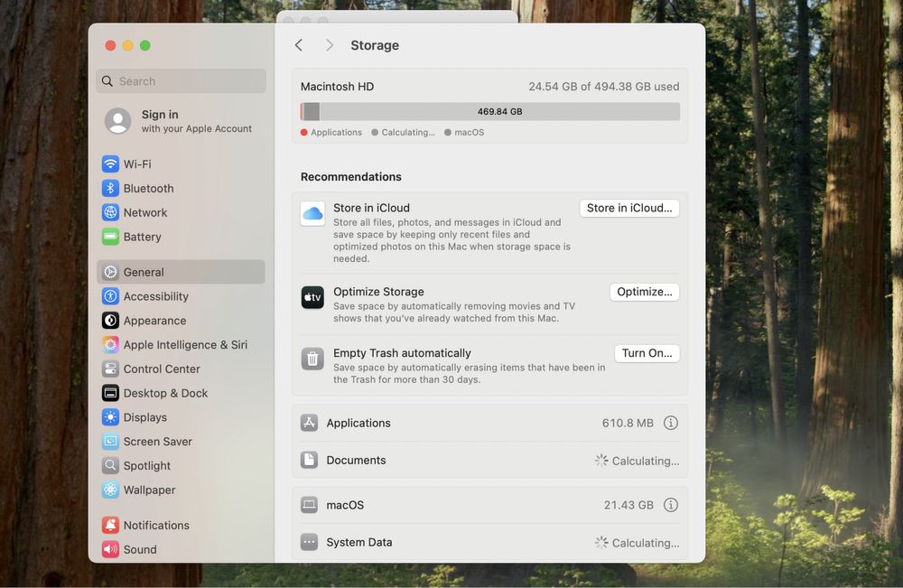This screenshot has width=903, height=588.
Task: Select the Battery icon in sidebar
Action: pos(110,236)
